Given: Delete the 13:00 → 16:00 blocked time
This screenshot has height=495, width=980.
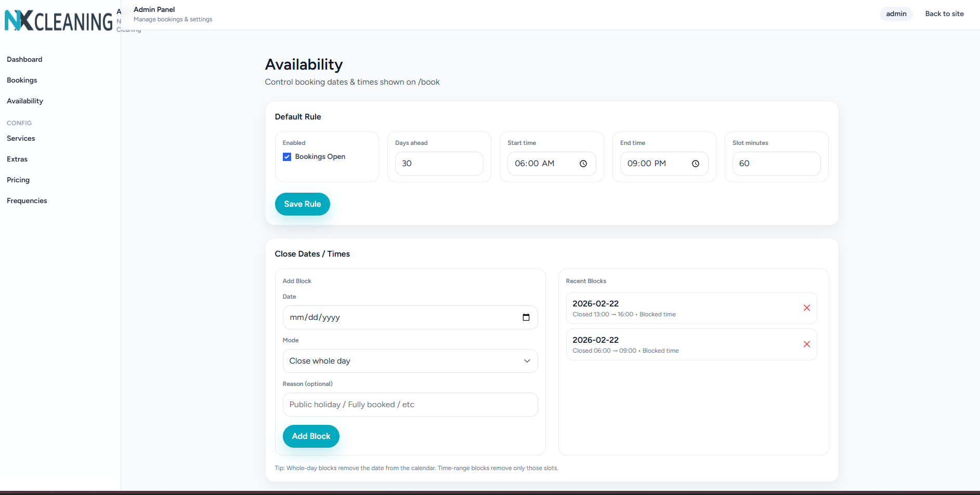Looking at the screenshot, I should pyautogui.click(x=807, y=308).
